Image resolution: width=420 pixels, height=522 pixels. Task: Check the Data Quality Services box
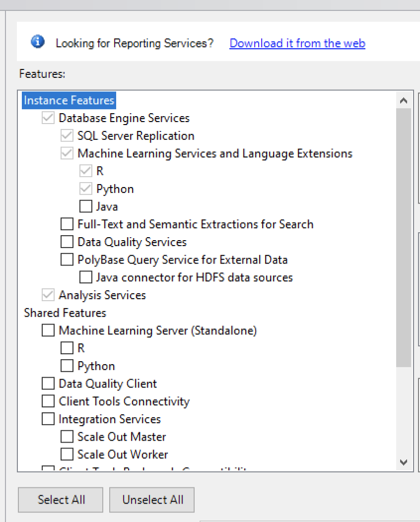point(67,242)
